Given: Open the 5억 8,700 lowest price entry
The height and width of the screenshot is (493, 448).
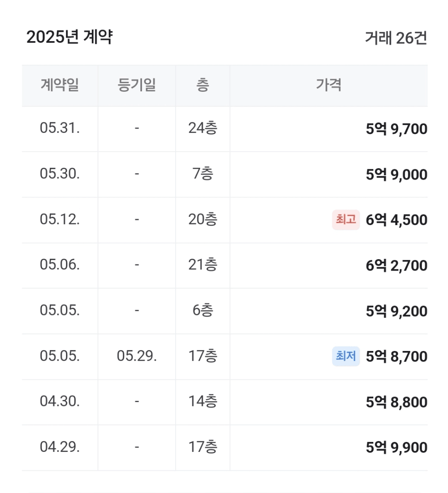Looking at the screenshot, I should point(396,357).
